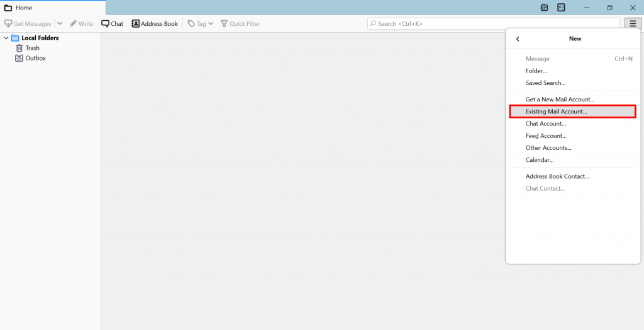Restore down the Thunderbird window

click(x=609, y=8)
